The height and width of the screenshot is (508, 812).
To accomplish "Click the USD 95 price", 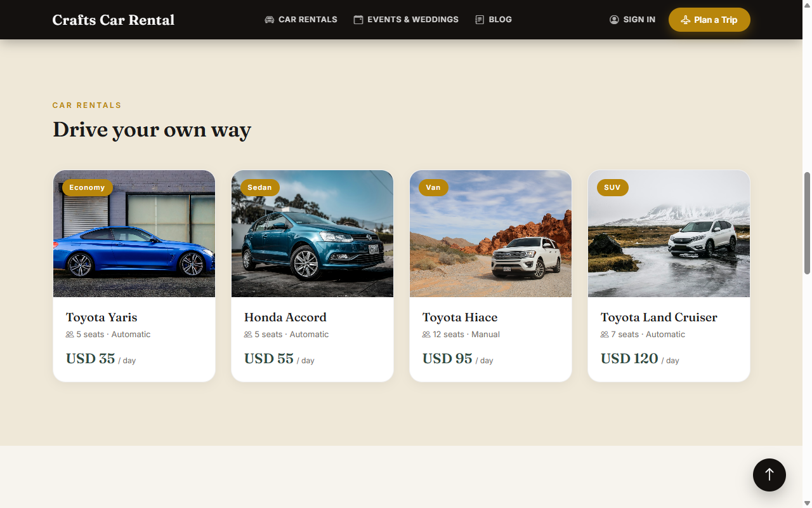I will point(447,359).
